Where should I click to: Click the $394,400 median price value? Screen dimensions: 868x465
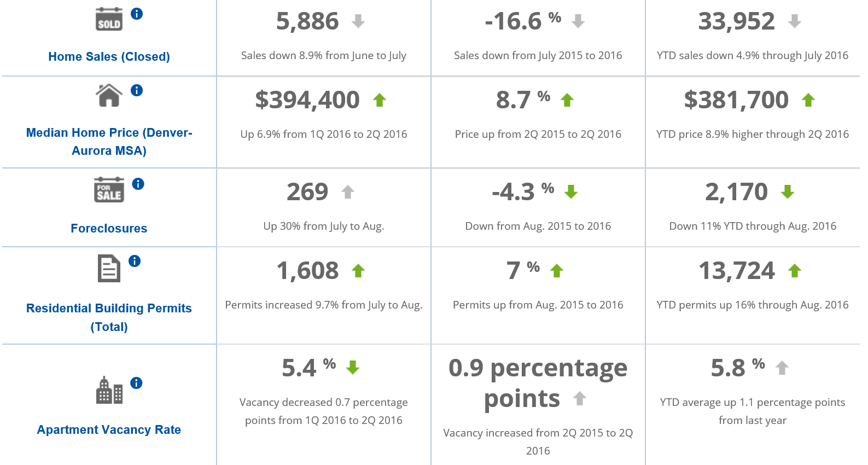307,100
